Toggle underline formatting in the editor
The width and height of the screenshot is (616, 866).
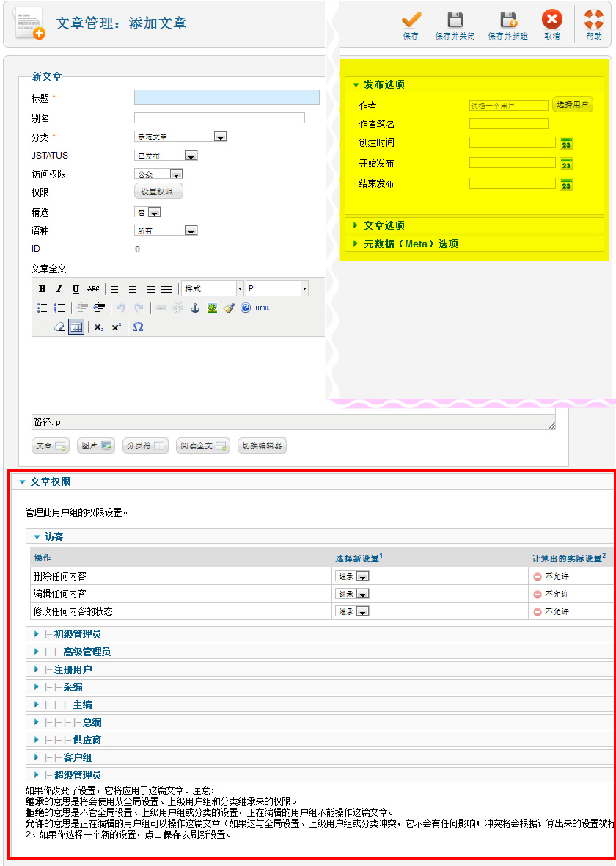tap(76, 289)
